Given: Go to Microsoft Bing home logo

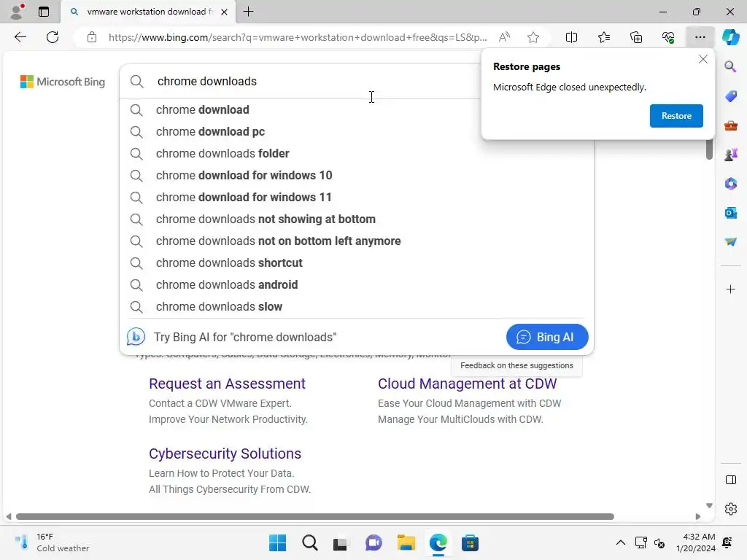Looking at the screenshot, I should pos(63,82).
